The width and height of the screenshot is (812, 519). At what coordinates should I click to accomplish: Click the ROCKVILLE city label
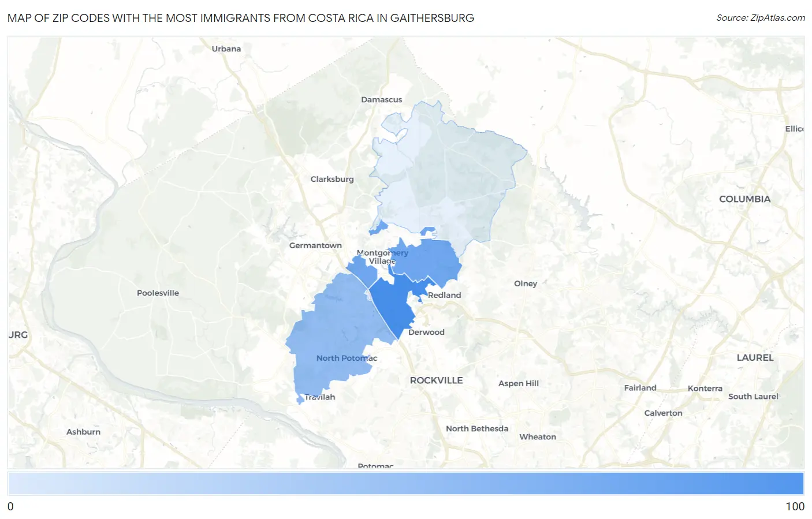[436, 380]
